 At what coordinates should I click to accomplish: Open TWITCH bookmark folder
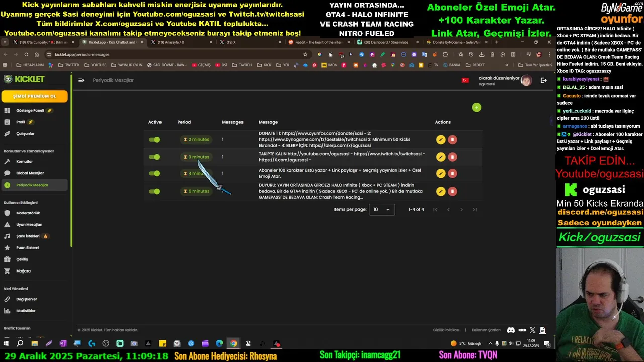pos(242,65)
